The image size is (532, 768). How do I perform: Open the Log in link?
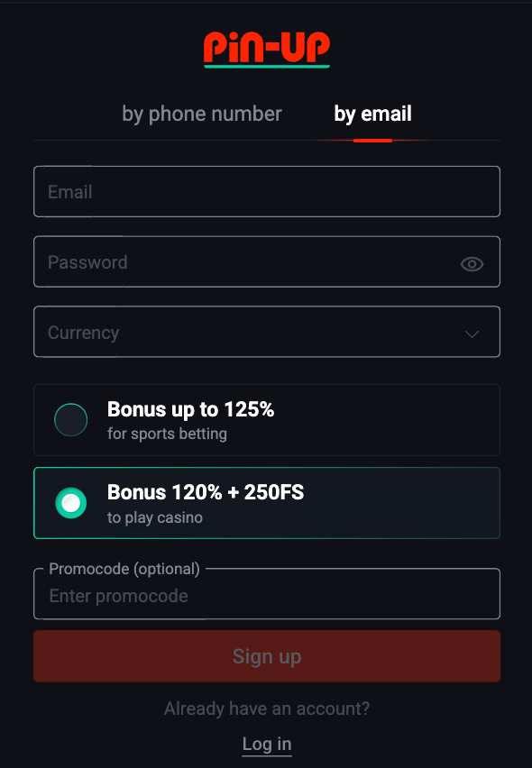267,744
